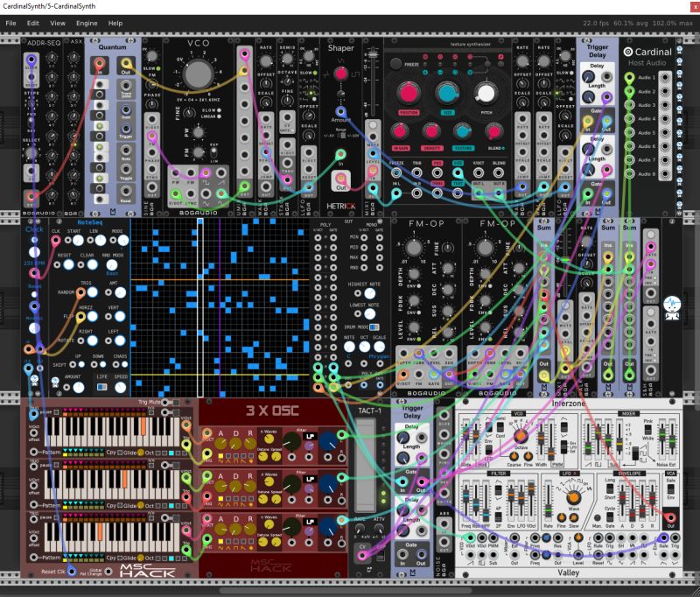
Task: Click the Interzone Out jack
Action: click(x=670, y=517)
